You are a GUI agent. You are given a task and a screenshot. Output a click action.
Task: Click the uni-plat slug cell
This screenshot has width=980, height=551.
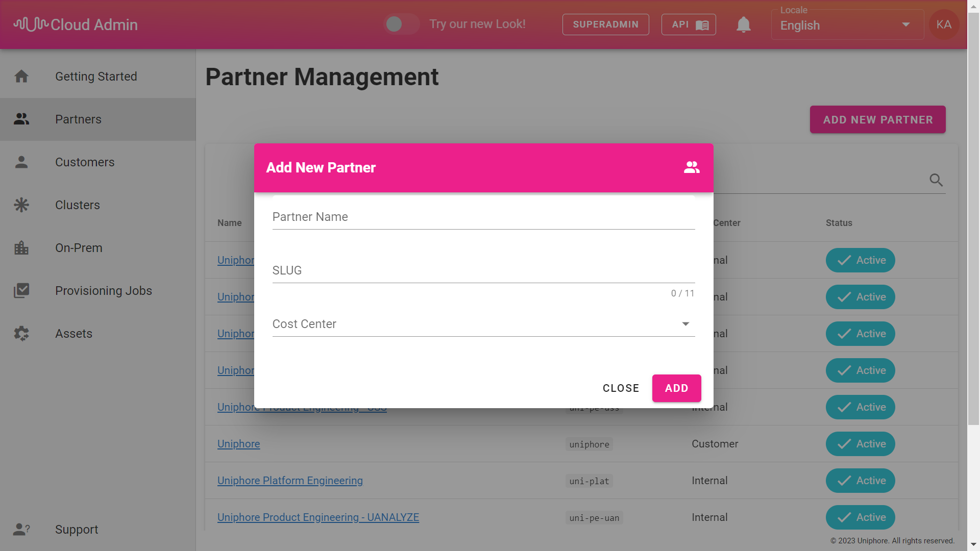(x=589, y=481)
